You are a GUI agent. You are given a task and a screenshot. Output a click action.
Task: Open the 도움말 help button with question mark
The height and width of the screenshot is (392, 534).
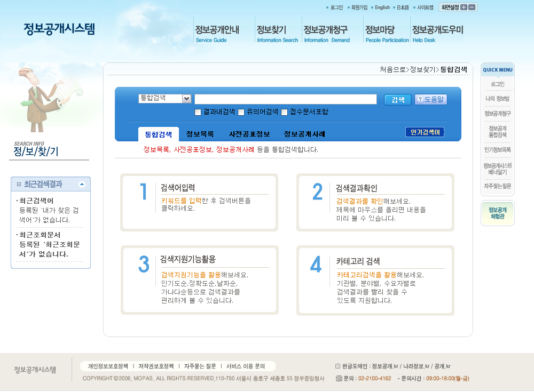(430, 99)
